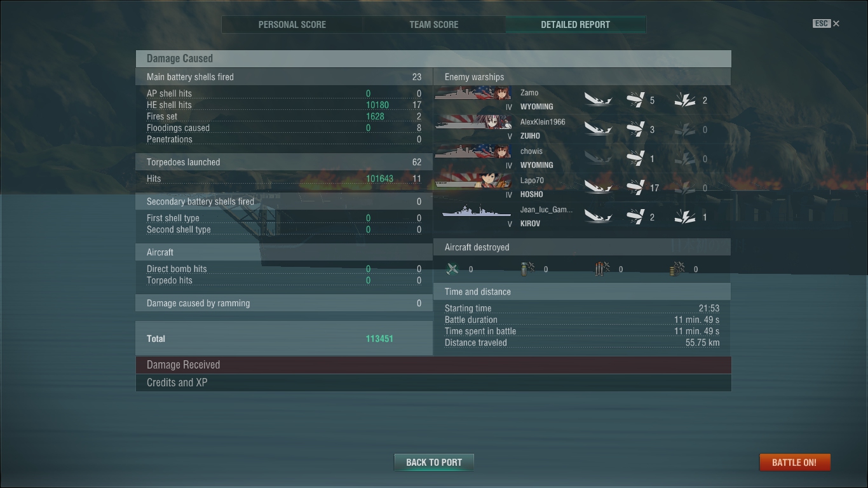Click the torpedo hits icon for chowis Wyoming
Image resolution: width=868 pixels, height=488 pixels.
[635, 158]
